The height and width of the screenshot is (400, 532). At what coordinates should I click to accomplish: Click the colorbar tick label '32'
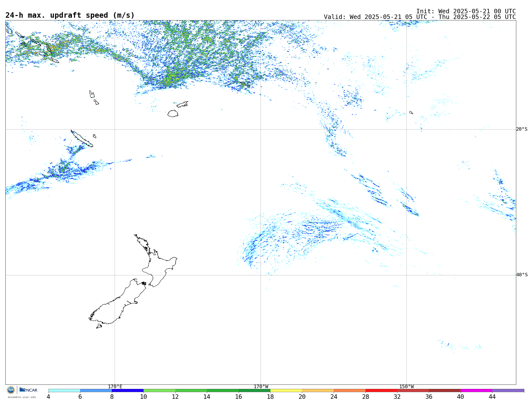pyautogui.click(x=397, y=397)
